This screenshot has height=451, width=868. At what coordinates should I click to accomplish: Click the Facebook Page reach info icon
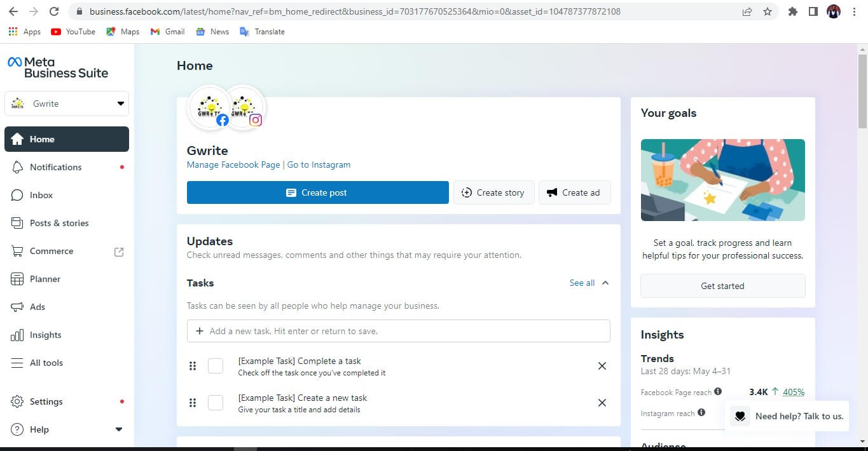point(718,392)
